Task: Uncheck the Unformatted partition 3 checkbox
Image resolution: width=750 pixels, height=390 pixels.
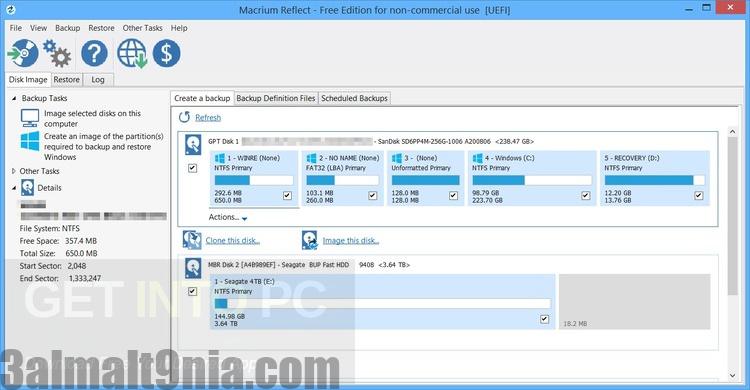Action: (453, 195)
